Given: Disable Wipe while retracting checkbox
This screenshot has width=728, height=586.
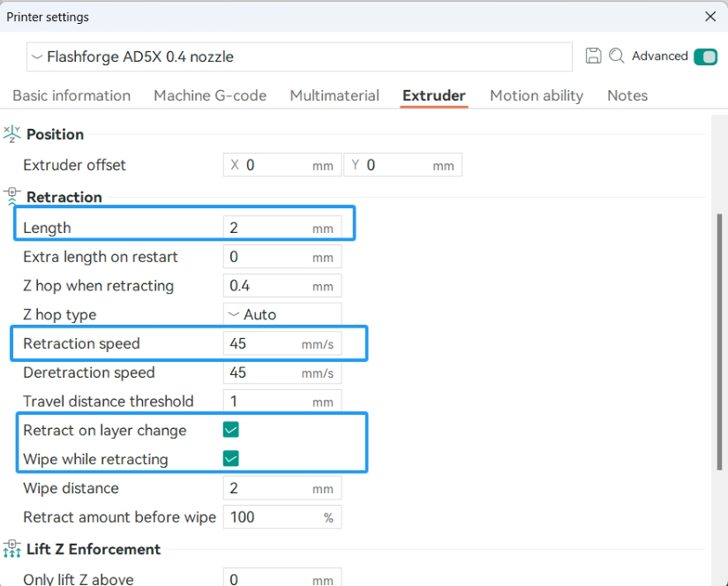Looking at the screenshot, I should click(231, 459).
